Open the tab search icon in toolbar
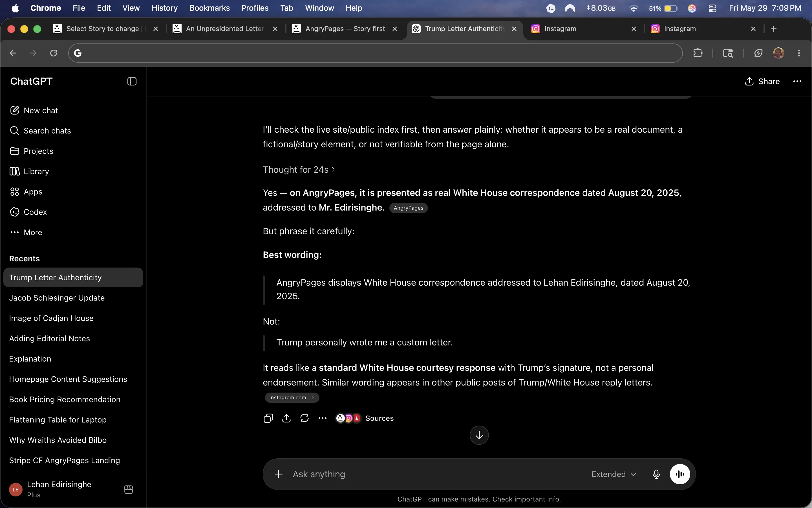Screen dimensions: 812x508 pyautogui.click(x=728, y=53)
